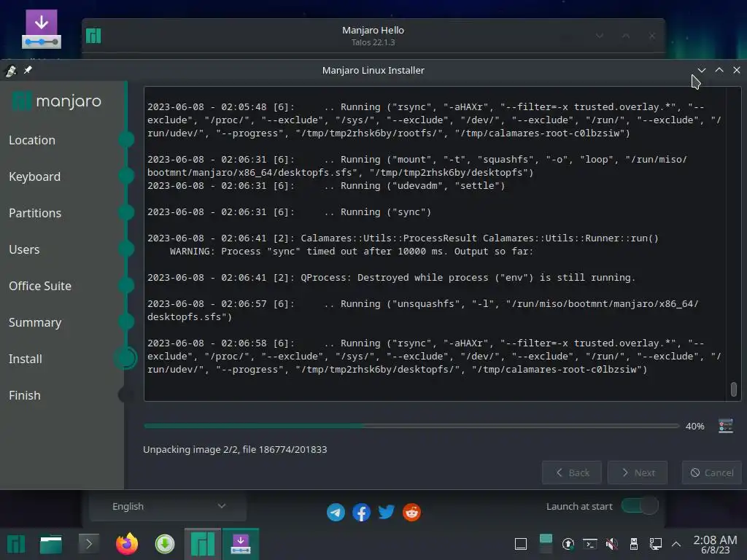Toggle the installer log view icon
The width and height of the screenshot is (747, 560).
(726, 426)
